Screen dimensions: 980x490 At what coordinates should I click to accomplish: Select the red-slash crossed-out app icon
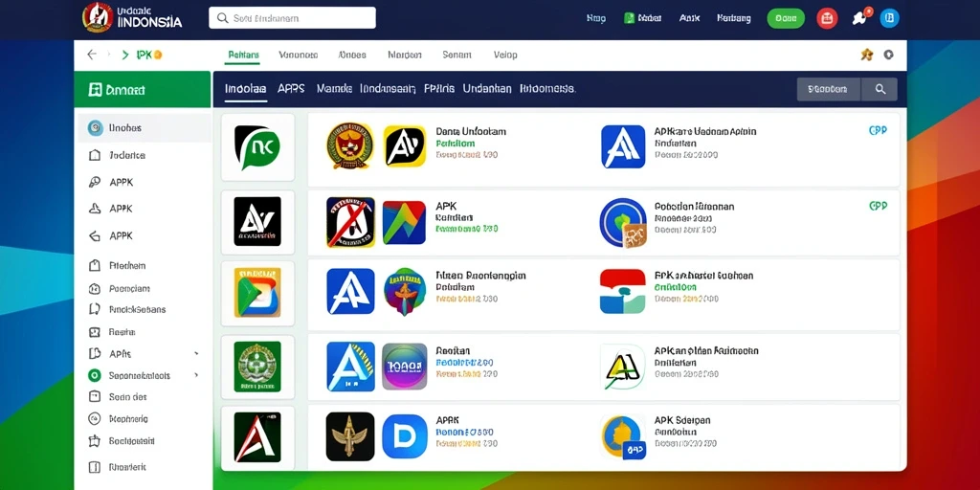(350, 222)
